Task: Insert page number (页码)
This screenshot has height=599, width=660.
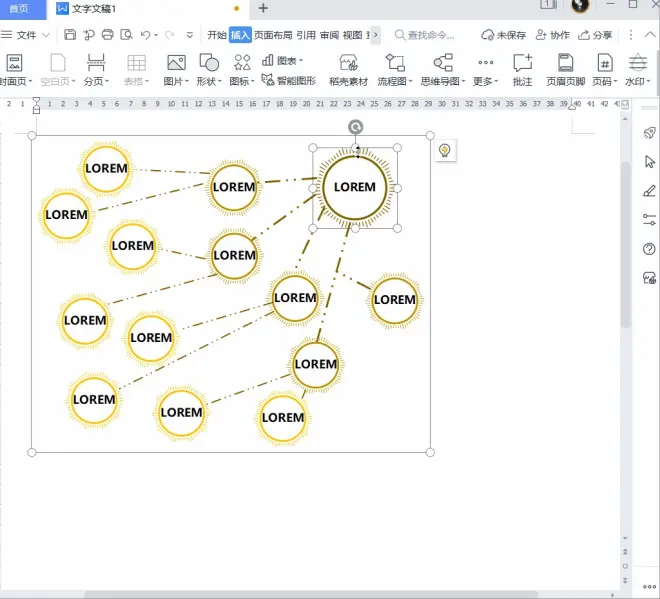Action: pyautogui.click(x=605, y=70)
